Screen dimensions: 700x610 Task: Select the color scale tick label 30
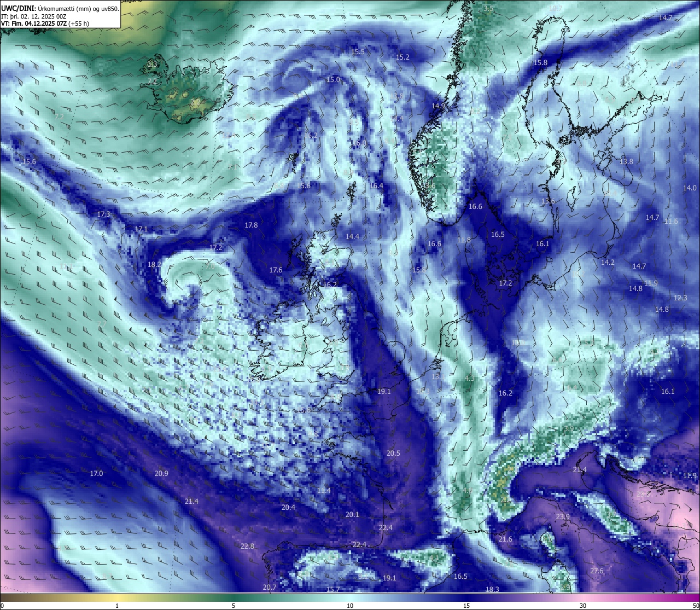click(583, 606)
